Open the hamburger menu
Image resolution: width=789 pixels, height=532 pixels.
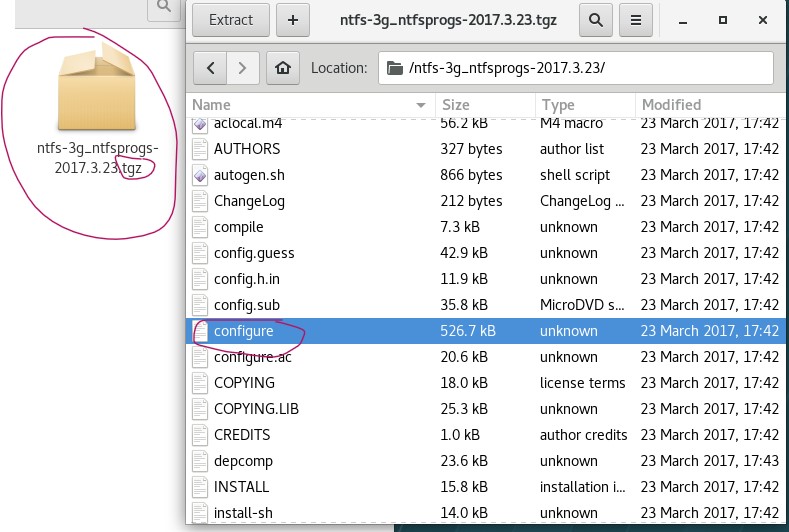click(636, 20)
